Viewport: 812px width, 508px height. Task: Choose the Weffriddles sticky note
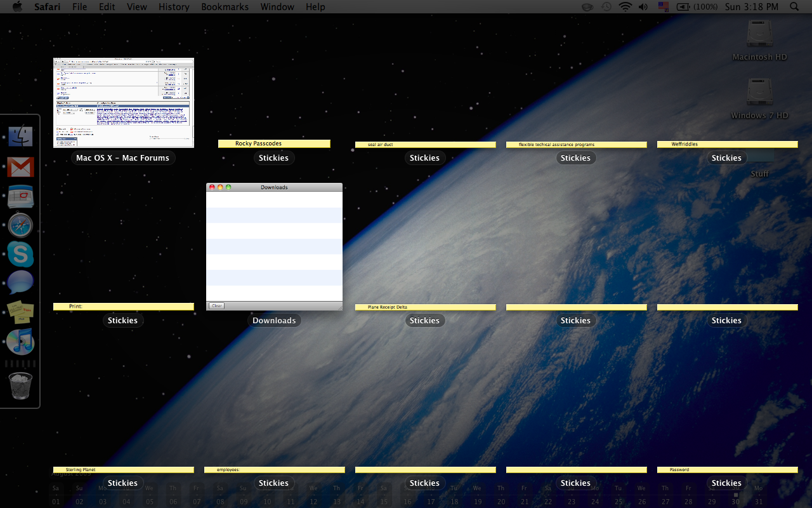[727, 145]
